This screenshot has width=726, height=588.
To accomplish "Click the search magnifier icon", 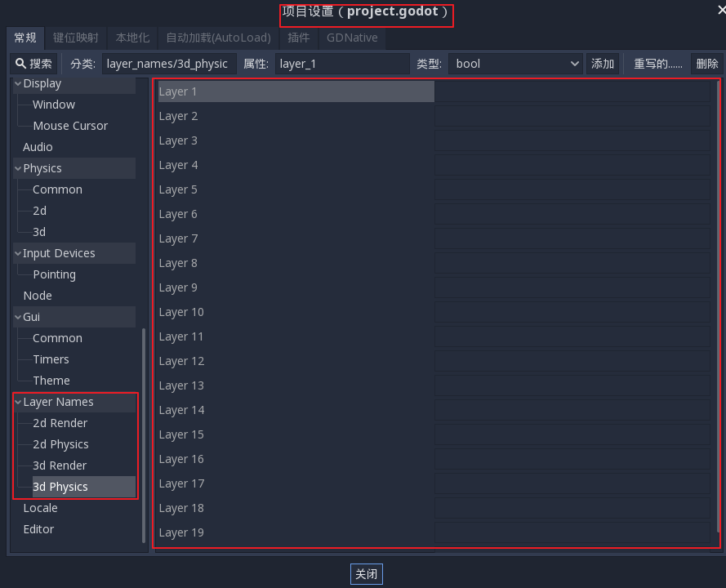I will (20, 64).
